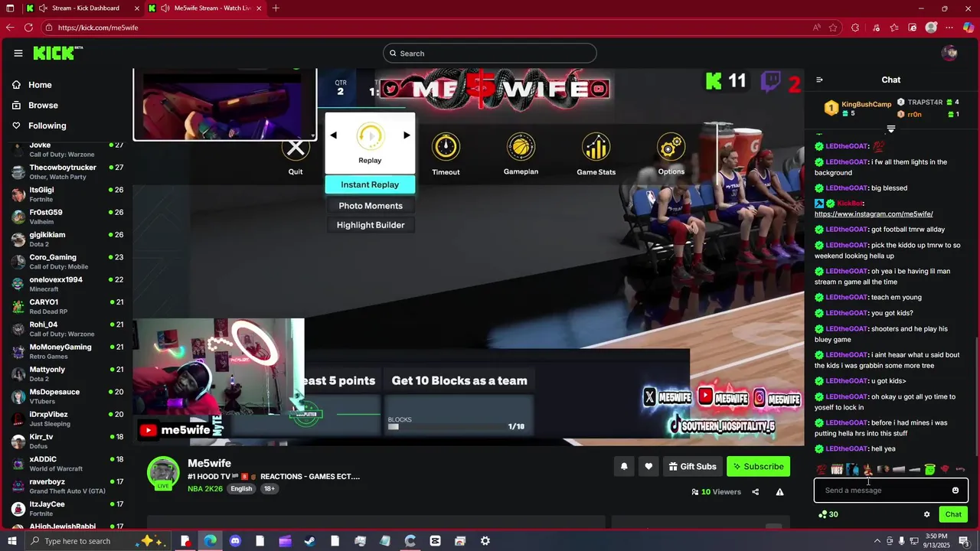Click LEDtheGOAT username on "big blessed" message
Image resolution: width=980 pixels, height=551 pixels.
pyautogui.click(x=847, y=188)
